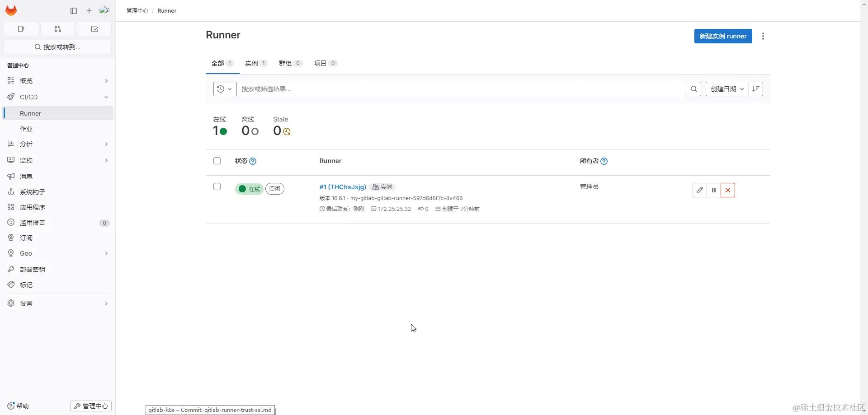Click the 管理中心 button at bottom

point(91,406)
